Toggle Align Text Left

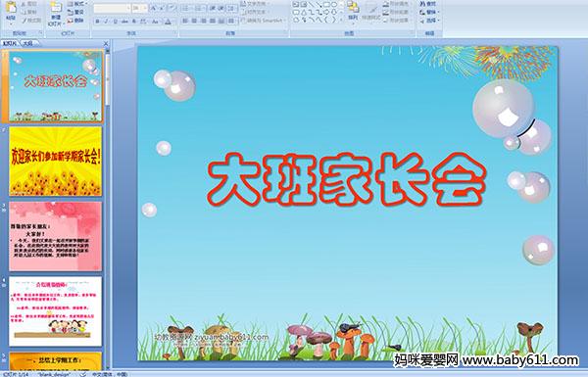[x=185, y=21]
